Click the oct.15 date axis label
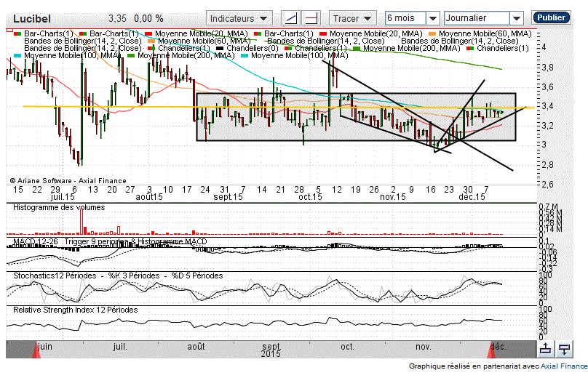Image resolution: width=588 pixels, height=378 pixels. click(310, 197)
